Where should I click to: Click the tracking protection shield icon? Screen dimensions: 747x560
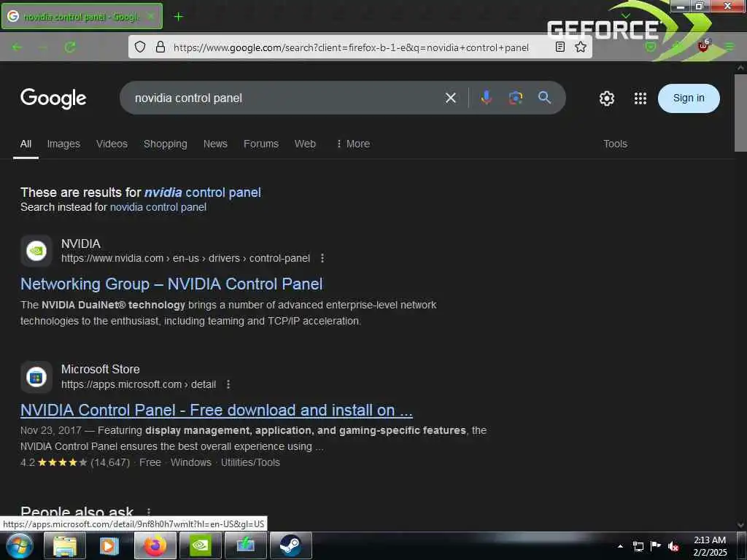pos(139,47)
